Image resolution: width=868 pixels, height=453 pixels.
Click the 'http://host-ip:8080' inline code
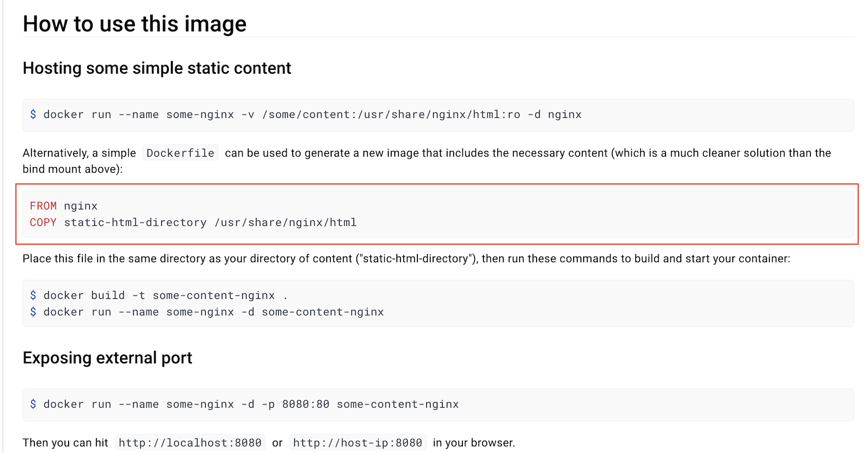click(358, 443)
